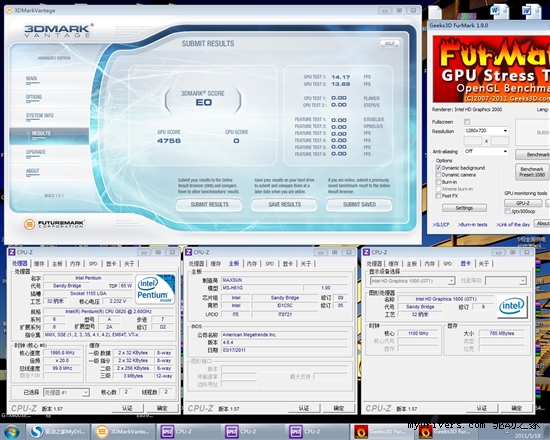This screenshot has height=440, width=550.
Task: Open SYSTEM INFO in 3DMark Vantage
Action: 39,115
